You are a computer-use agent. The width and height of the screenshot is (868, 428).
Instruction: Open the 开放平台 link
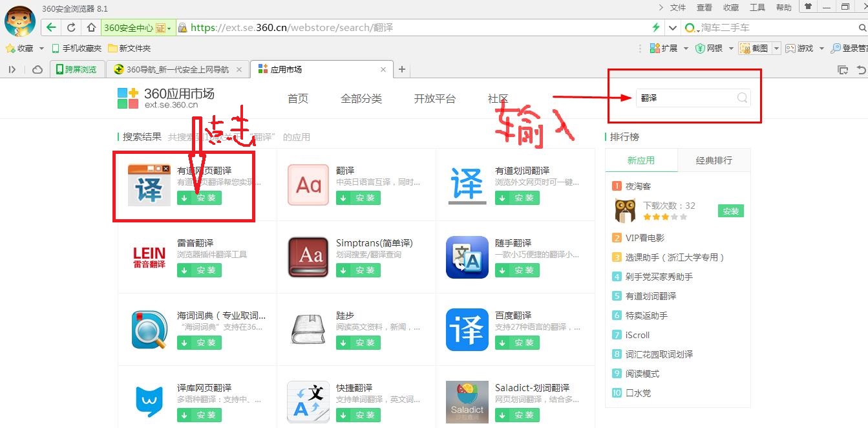click(436, 98)
